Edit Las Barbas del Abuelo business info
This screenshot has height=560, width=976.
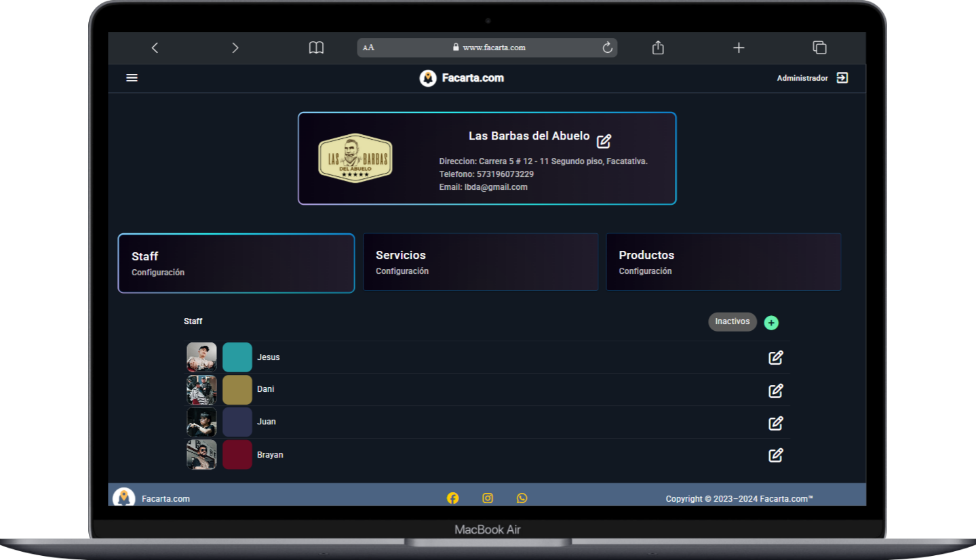point(604,141)
